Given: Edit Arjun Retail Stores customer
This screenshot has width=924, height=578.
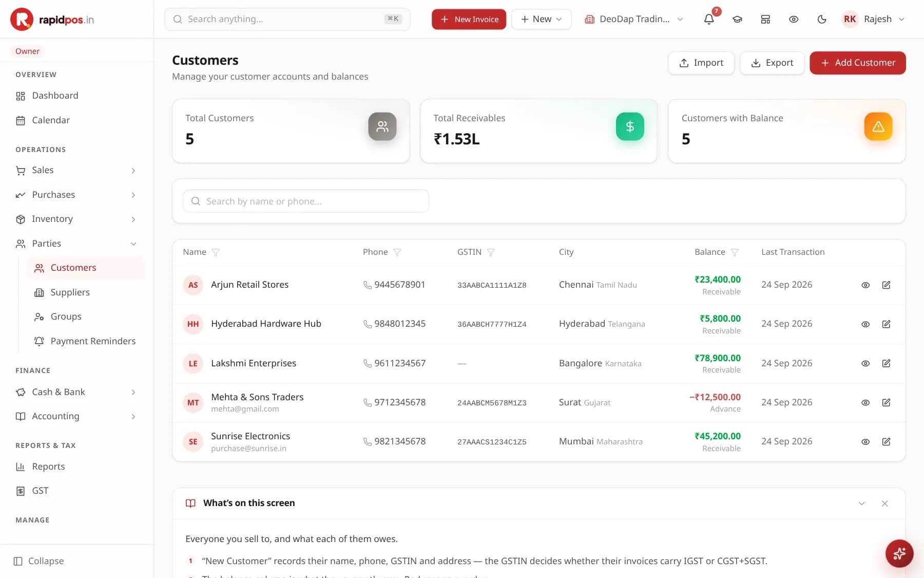Looking at the screenshot, I should pos(886,285).
